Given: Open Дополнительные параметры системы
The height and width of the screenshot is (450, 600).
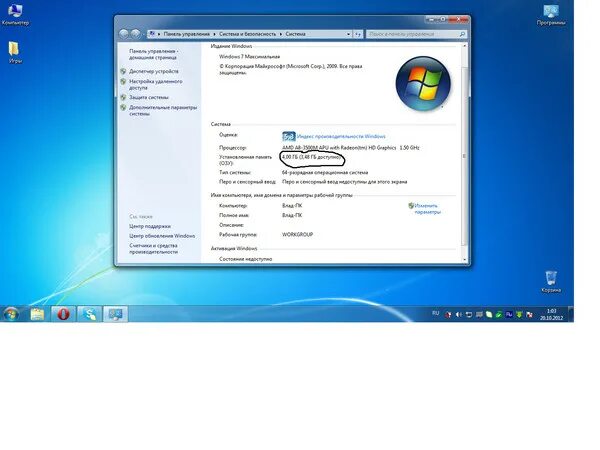Looking at the screenshot, I should point(163,111).
